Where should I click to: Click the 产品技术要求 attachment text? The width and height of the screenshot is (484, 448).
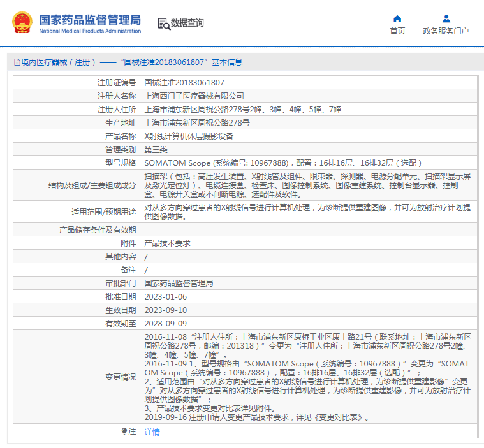[x=167, y=243]
